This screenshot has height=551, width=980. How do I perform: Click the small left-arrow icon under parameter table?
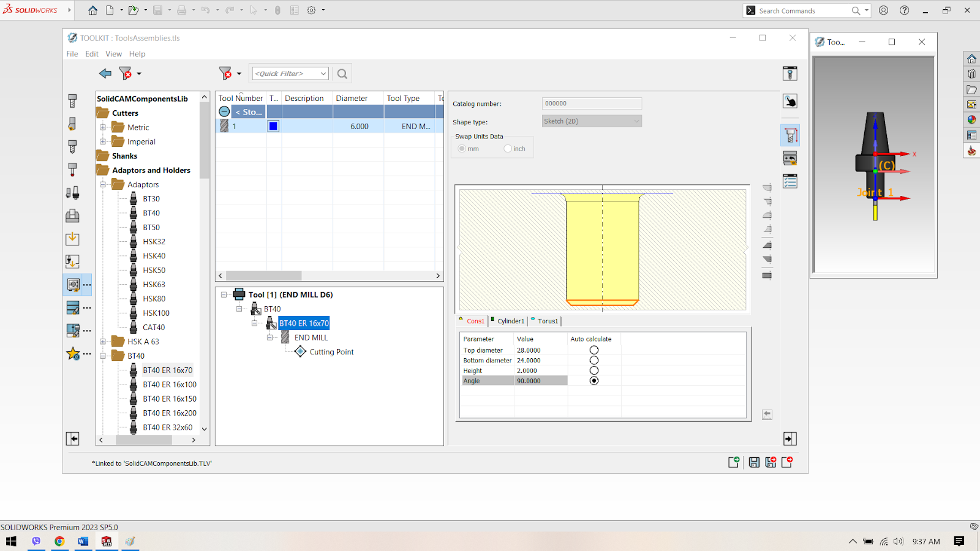[767, 415]
